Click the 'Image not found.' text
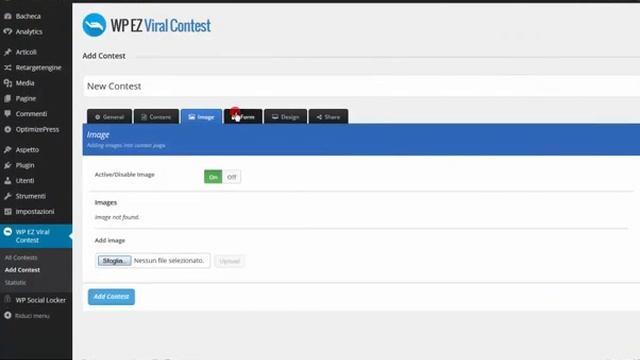 (117, 217)
